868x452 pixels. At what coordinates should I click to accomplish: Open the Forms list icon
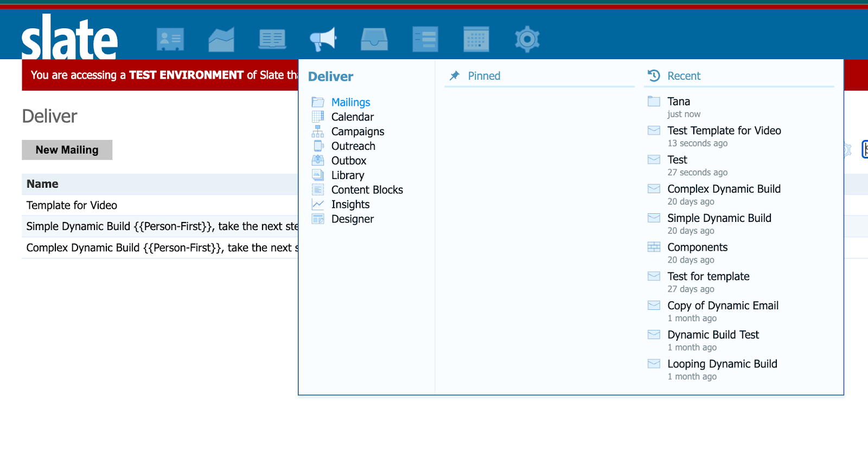tap(425, 39)
